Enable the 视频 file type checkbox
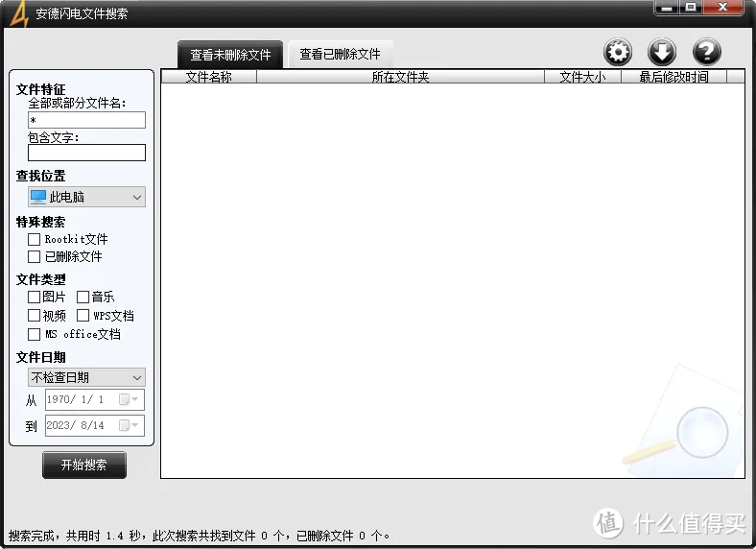This screenshot has width=756, height=549. [x=34, y=316]
